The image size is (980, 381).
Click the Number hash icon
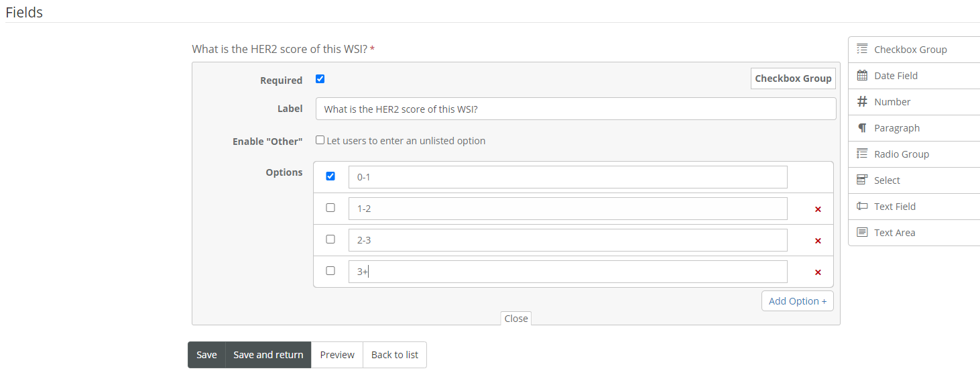(862, 102)
